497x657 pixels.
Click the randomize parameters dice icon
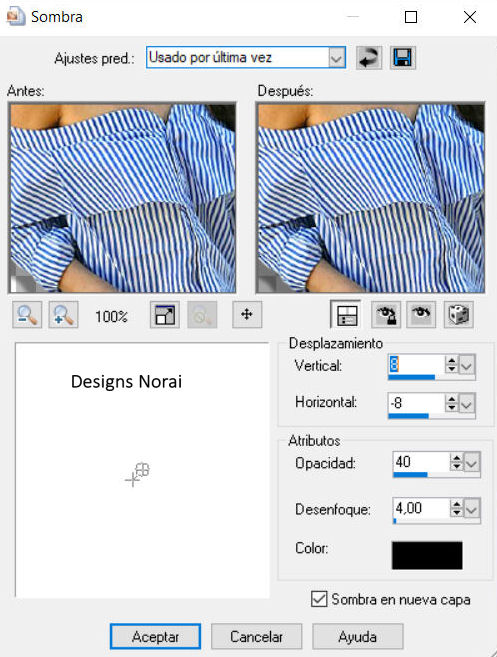coord(459,314)
